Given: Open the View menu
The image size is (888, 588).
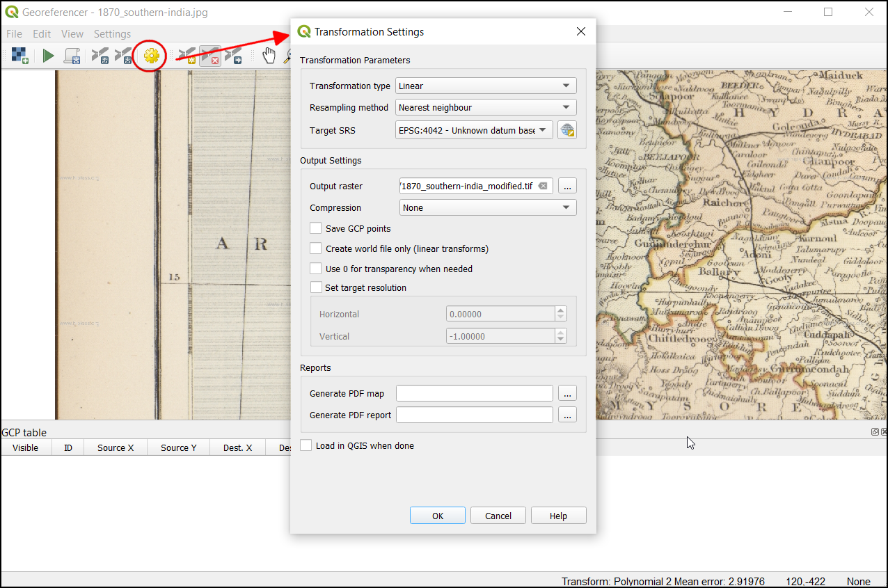Looking at the screenshot, I should pos(72,33).
